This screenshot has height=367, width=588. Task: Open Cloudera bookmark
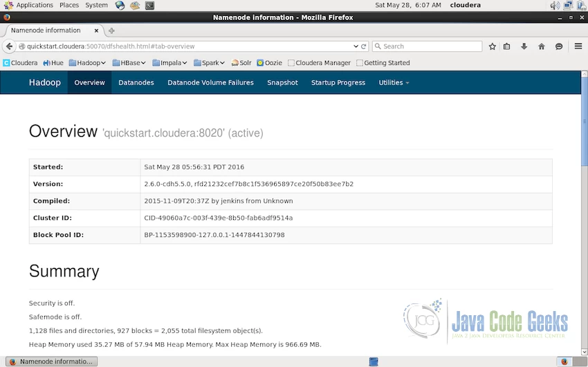(20, 63)
